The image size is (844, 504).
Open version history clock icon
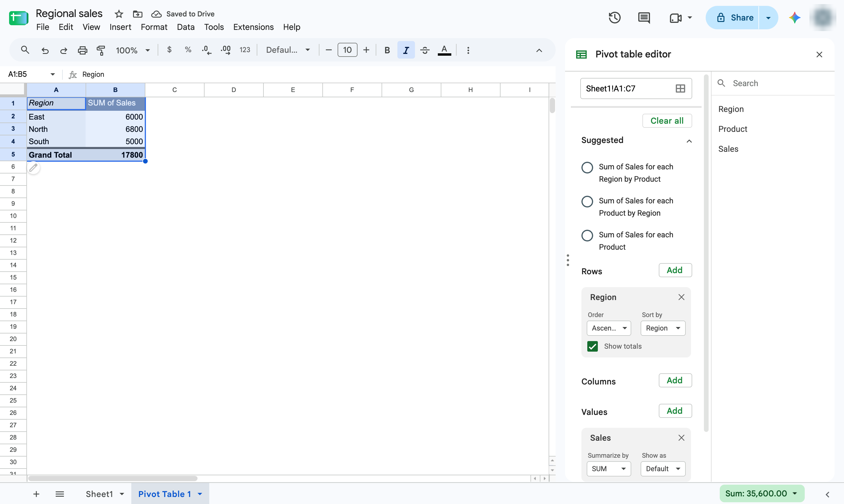[x=615, y=18]
